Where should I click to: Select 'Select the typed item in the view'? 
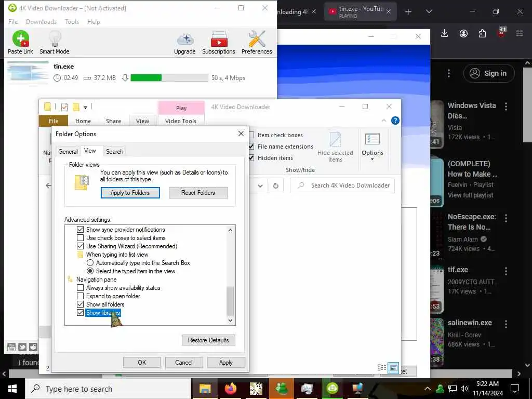90,271
